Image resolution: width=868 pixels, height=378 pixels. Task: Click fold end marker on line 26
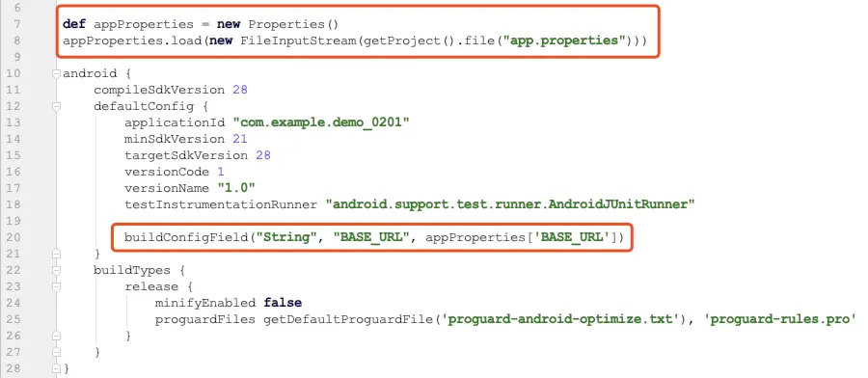coord(56,336)
